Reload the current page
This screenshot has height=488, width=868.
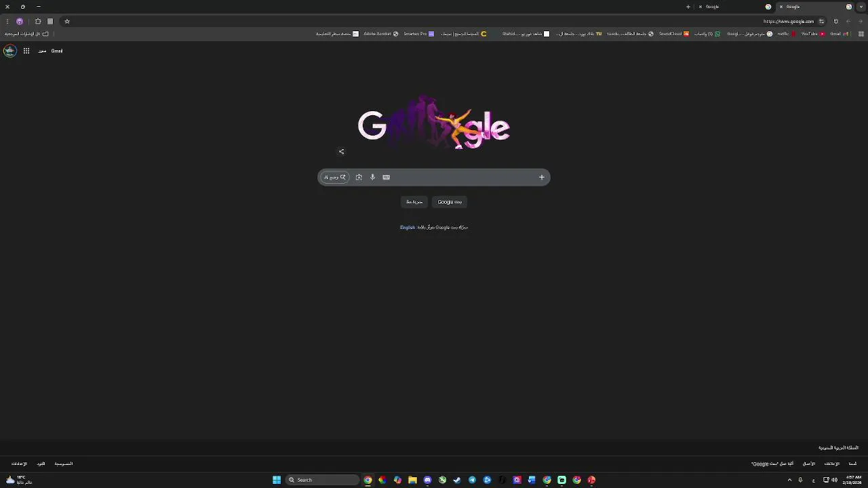click(x=835, y=22)
